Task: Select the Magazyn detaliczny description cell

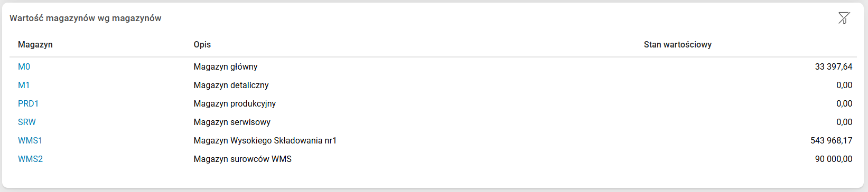Action: pyautogui.click(x=231, y=85)
